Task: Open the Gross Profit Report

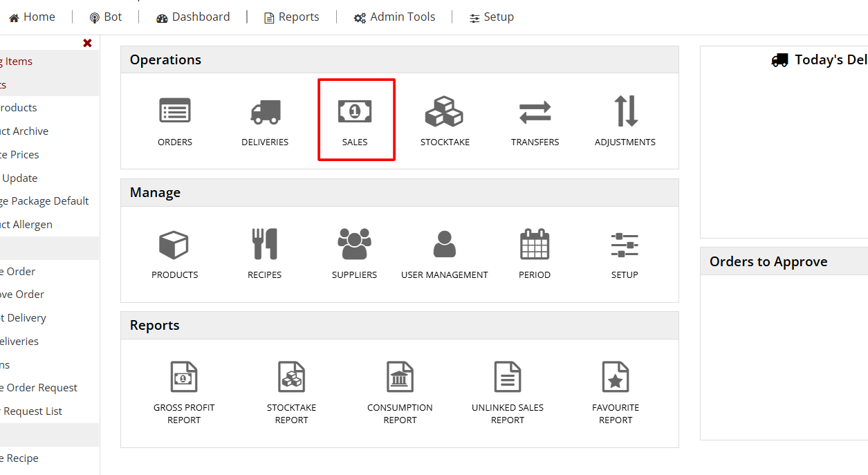Action: [184, 378]
